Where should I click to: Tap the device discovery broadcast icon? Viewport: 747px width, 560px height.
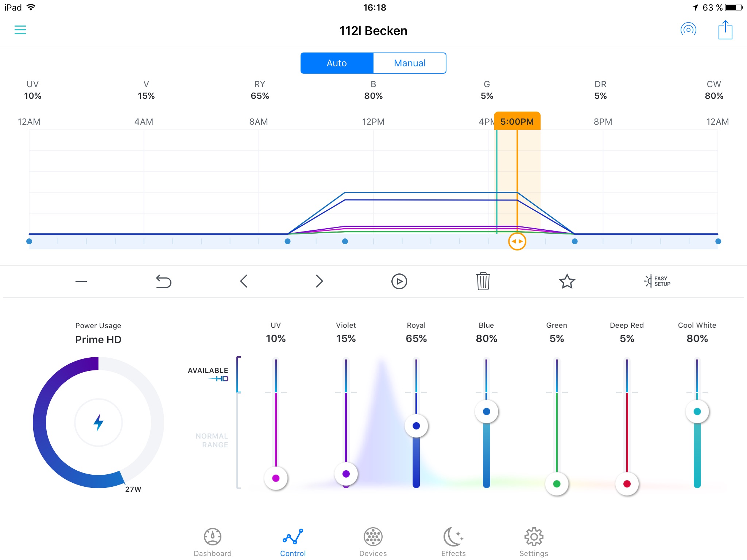(x=688, y=30)
